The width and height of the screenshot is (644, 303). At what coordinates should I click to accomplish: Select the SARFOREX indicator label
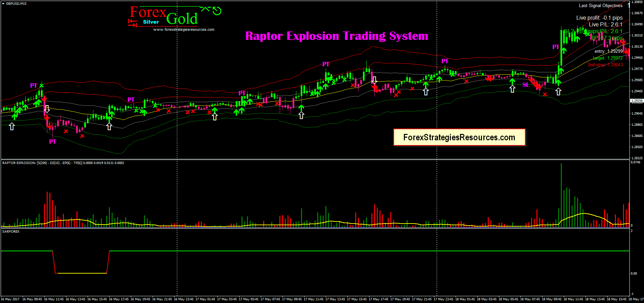[11, 232]
